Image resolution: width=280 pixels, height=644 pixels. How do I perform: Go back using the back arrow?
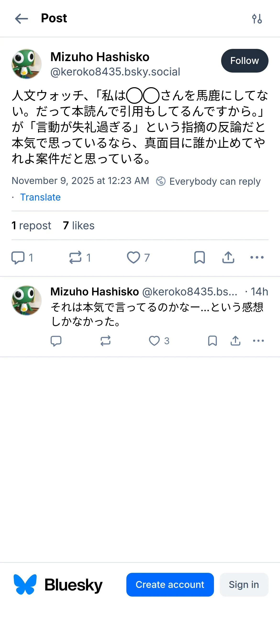22,19
